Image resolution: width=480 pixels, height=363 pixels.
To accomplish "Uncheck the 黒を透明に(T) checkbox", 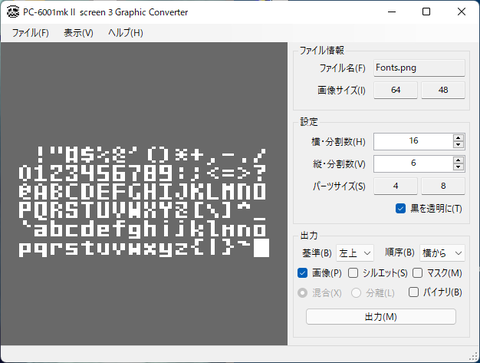I will click(x=400, y=209).
